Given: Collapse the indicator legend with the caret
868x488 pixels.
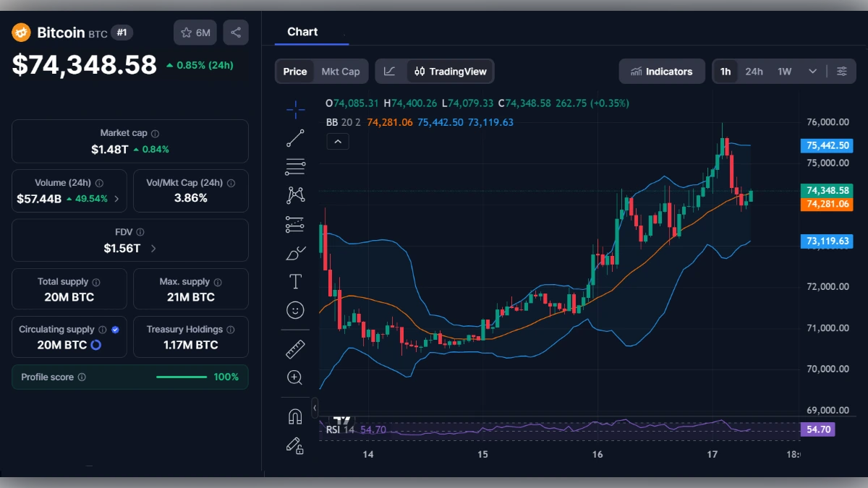Looking at the screenshot, I should click(x=337, y=141).
